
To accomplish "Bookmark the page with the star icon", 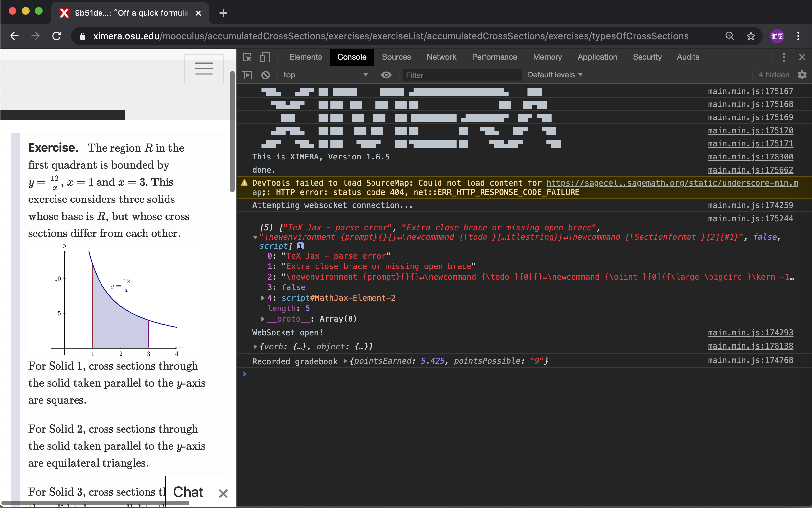I will [751, 36].
